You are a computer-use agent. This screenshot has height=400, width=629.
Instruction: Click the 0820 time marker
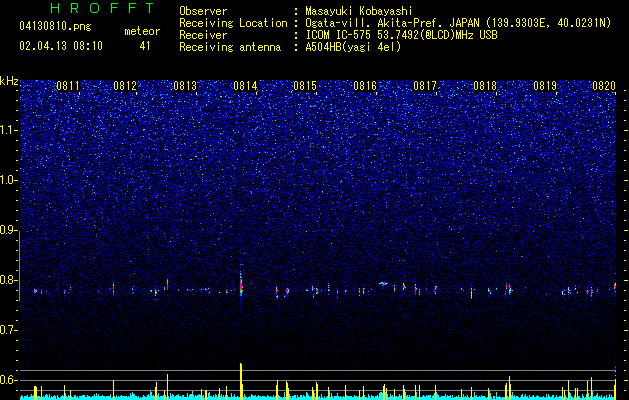tap(604, 86)
